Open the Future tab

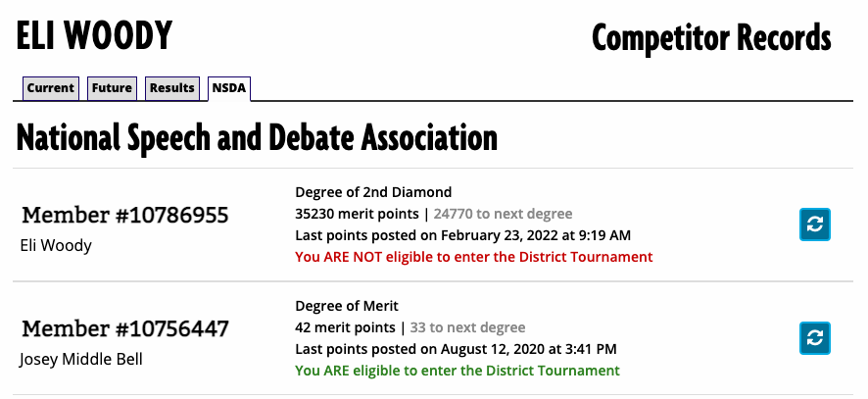click(112, 88)
